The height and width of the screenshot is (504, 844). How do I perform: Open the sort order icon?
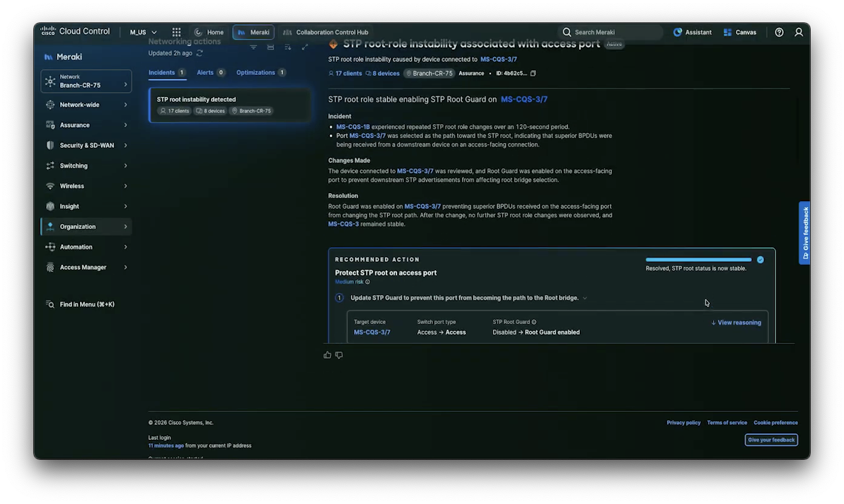[x=287, y=47]
